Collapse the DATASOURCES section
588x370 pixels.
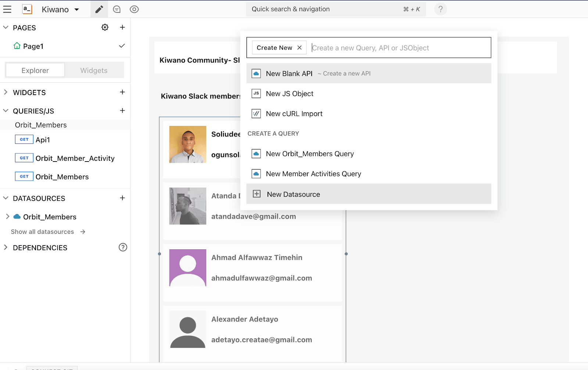[x=6, y=198]
